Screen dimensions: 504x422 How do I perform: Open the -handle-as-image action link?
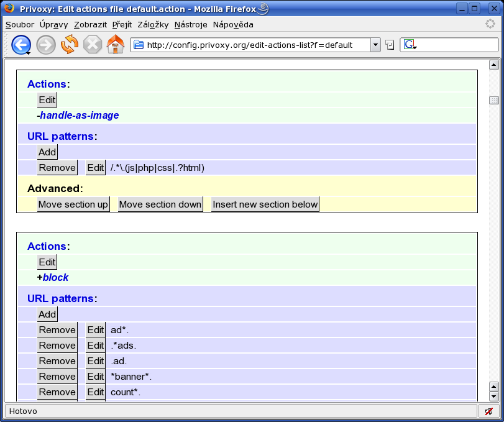79,115
